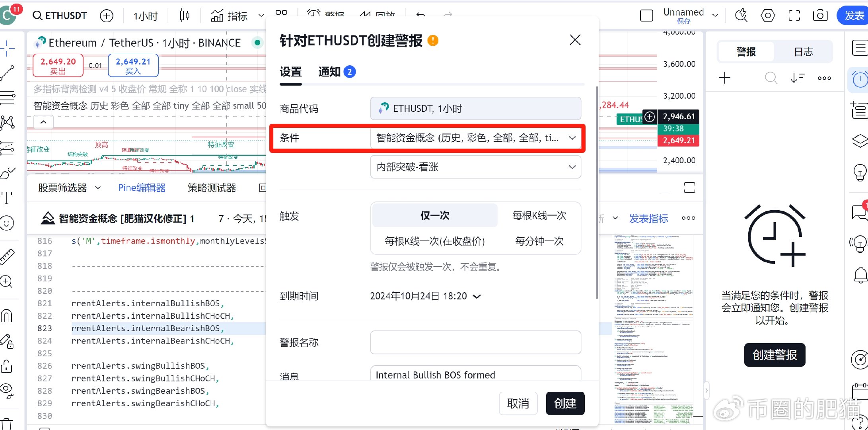Remove drawings with trash icon

click(7, 424)
